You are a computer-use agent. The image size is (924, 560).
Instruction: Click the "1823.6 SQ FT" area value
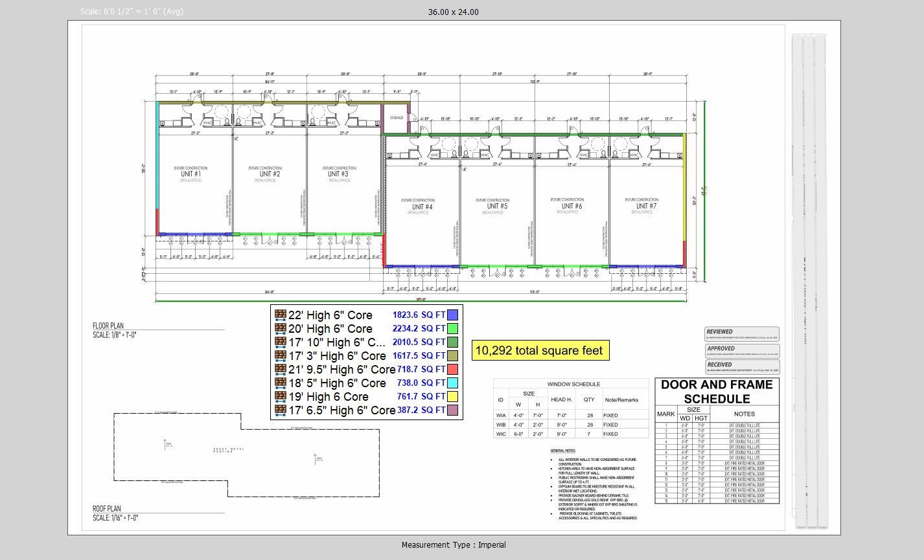(419, 315)
